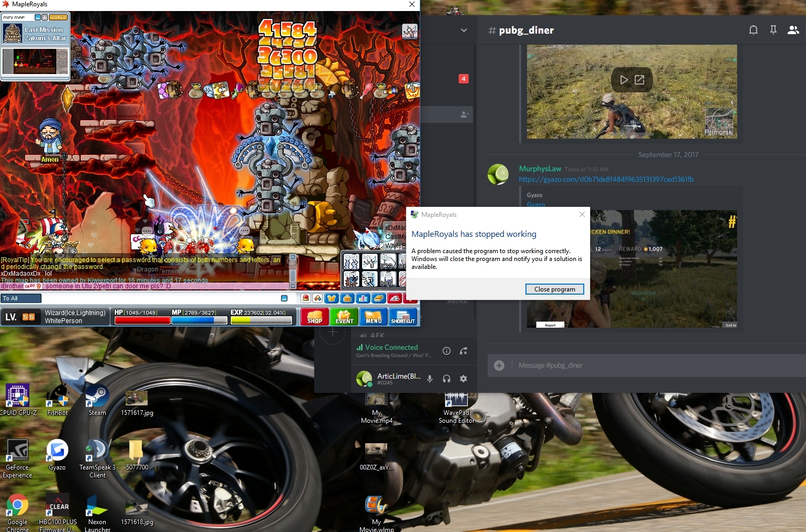Click the mini map window second toggle
The width and height of the screenshot is (806, 532).
[45, 17]
